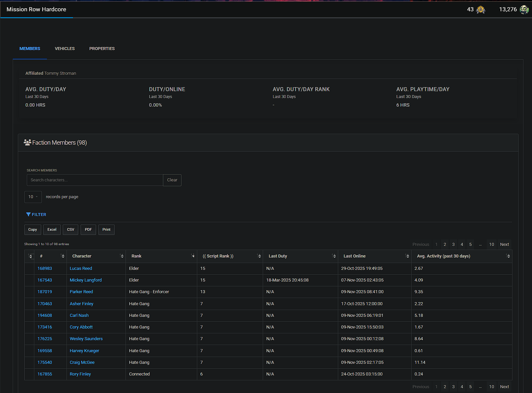Viewport: 532px width, 393px height.
Task: Click the Clear search button
Action: (x=172, y=180)
